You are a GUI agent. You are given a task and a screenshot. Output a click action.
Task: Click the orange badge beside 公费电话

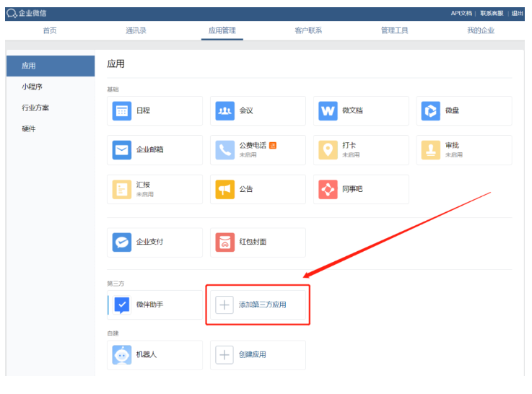[x=273, y=146]
